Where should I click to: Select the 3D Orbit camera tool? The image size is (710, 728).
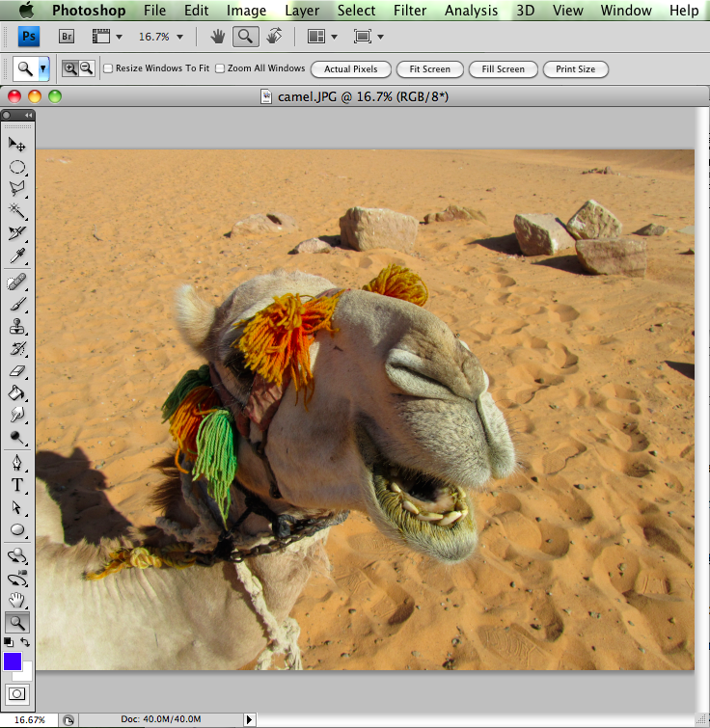coord(17,579)
